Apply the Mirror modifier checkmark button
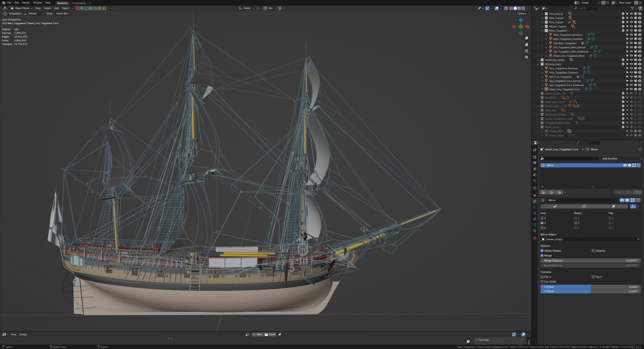 555,206
